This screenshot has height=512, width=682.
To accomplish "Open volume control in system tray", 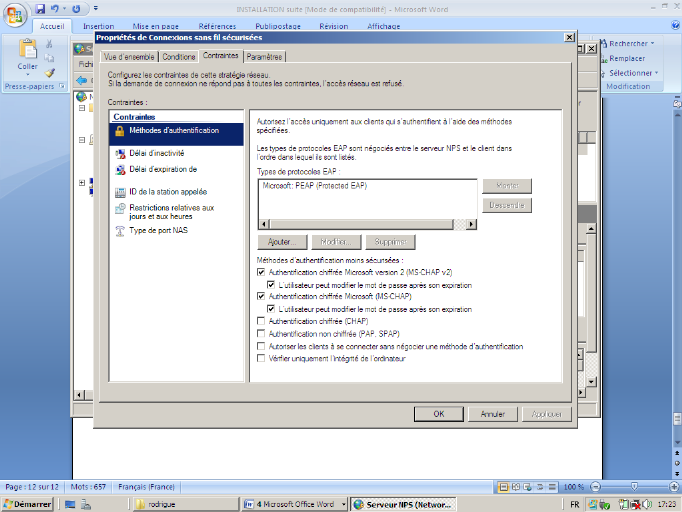I will pyautogui.click(x=648, y=505).
